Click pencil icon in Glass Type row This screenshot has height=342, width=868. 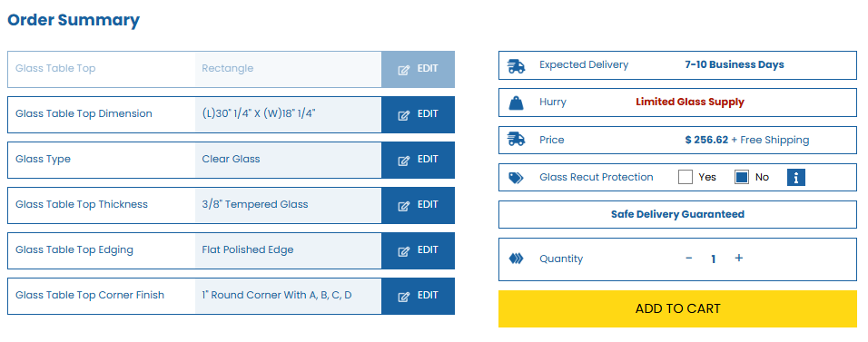tap(404, 161)
